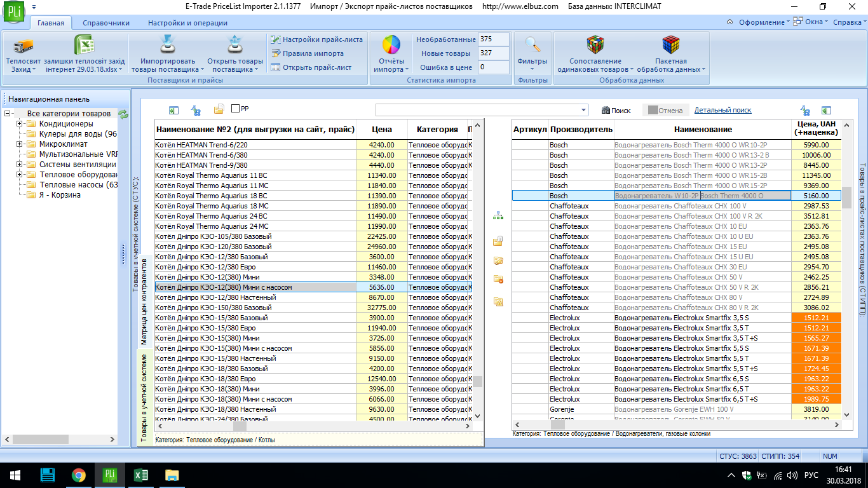Open Отчёты импорта pie chart icon
The height and width of the screenshot is (488, 868).
pos(391,46)
